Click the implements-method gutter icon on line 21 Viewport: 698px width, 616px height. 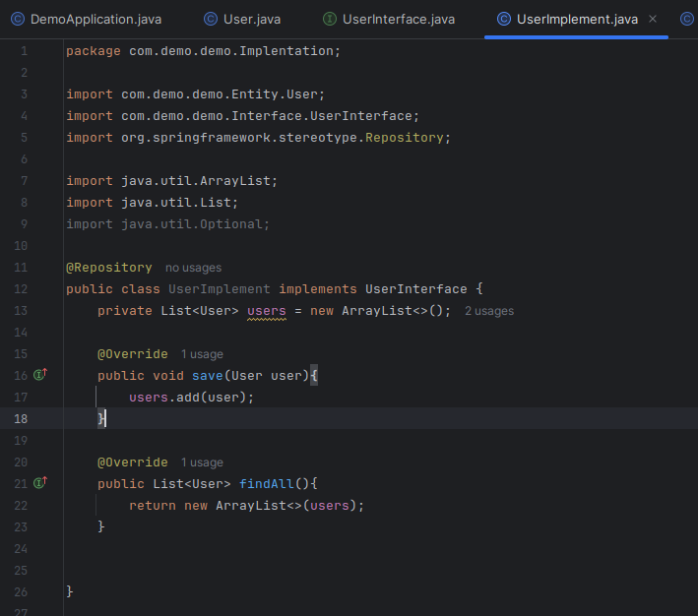pos(40,483)
